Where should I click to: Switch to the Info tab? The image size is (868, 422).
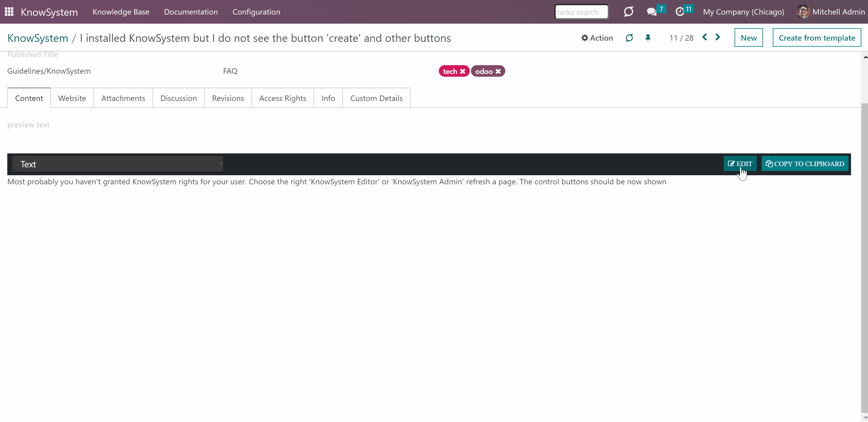tap(328, 98)
